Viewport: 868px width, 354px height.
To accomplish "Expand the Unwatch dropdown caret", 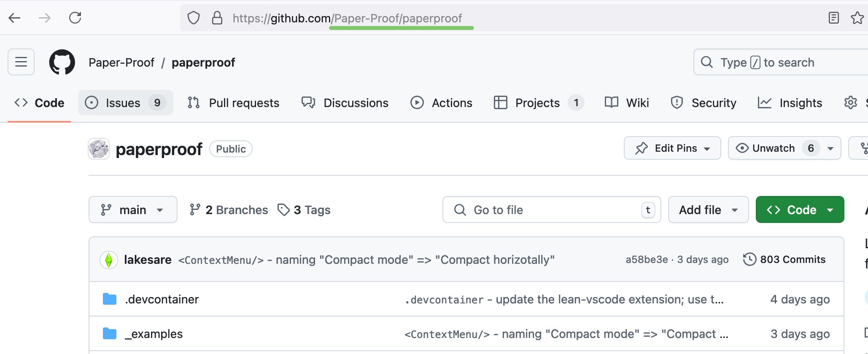I will click(x=830, y=148).
